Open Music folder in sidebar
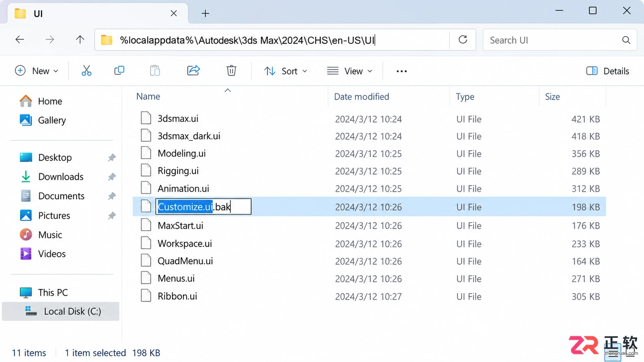Viewport: 644px width, 362px height. pos(41,235)
